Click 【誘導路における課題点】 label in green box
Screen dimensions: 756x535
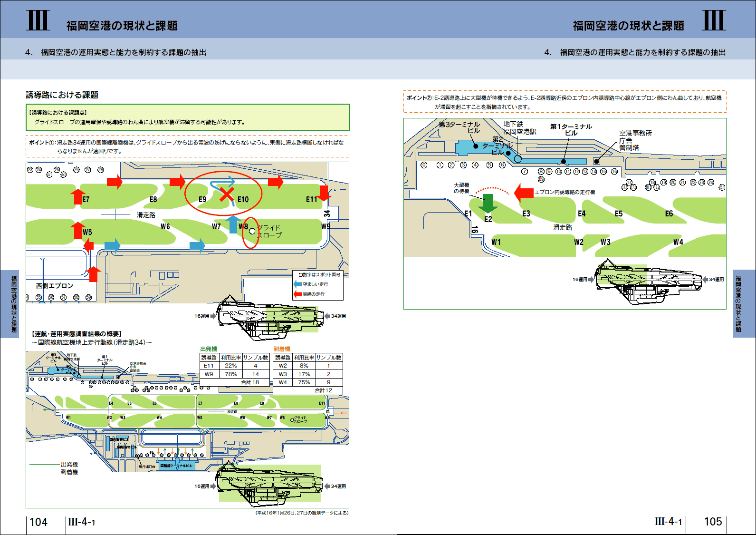click(x=57, y=113)
